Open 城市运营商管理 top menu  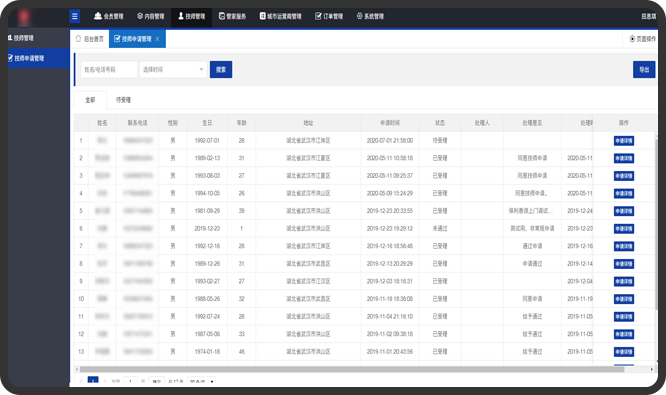pyautogui.click(x=280, y=16)
